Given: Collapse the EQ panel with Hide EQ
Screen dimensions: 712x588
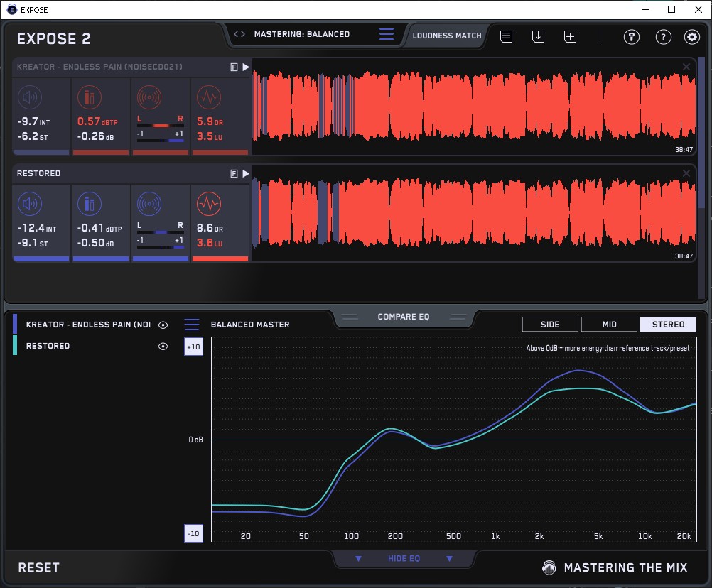Looking at the screenshot, I should point(404,559).
